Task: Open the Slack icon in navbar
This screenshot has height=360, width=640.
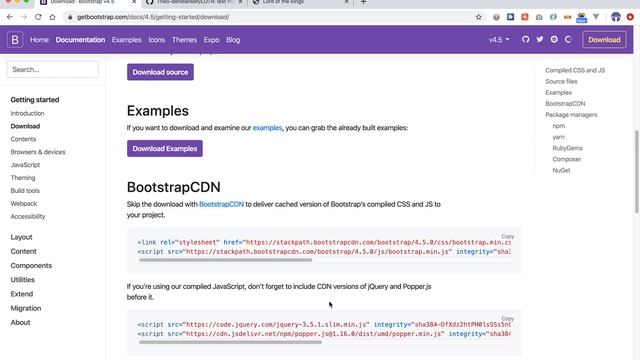Action: coord(554,40)
